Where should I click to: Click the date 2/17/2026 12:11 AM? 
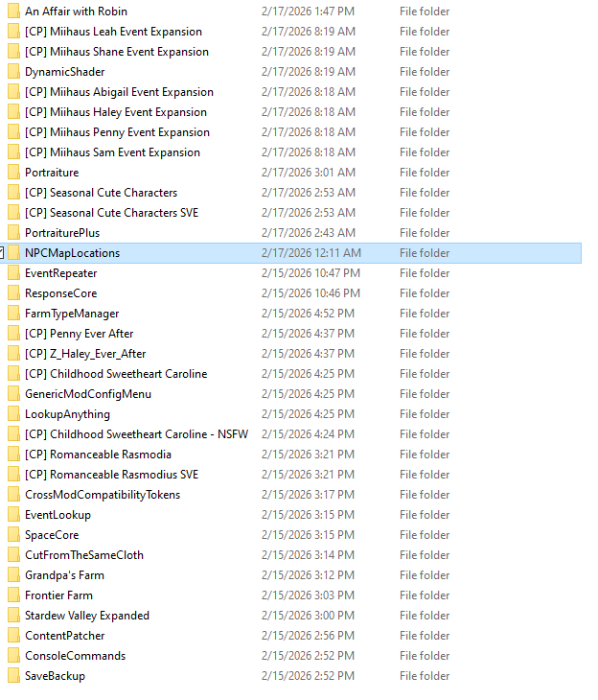tap(311, 253)
